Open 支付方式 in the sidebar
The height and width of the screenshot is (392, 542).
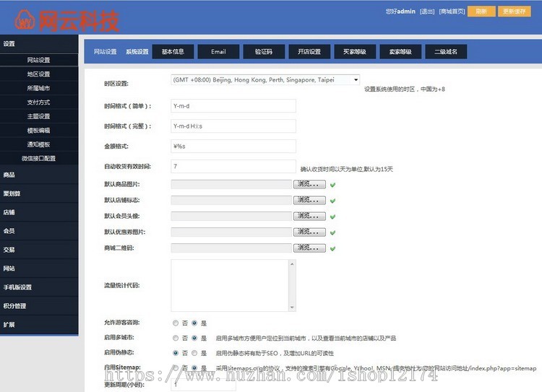point(39,103)
